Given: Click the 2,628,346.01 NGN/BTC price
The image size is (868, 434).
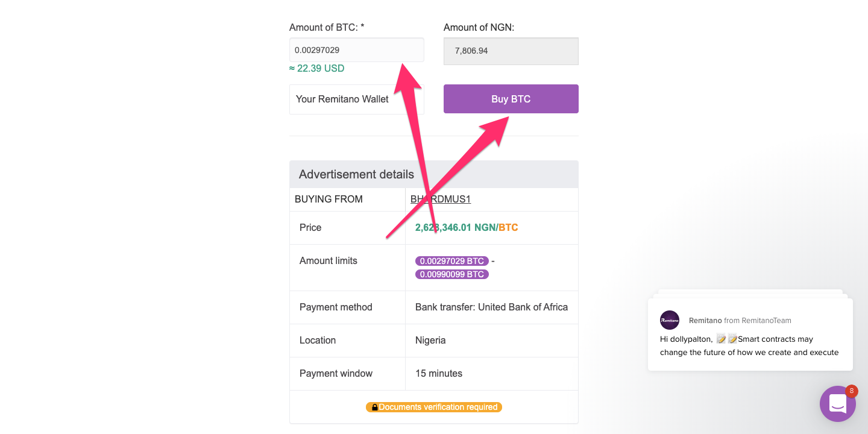Looking at the screenshot, I should pyautogui.click(x=467, y=228).
